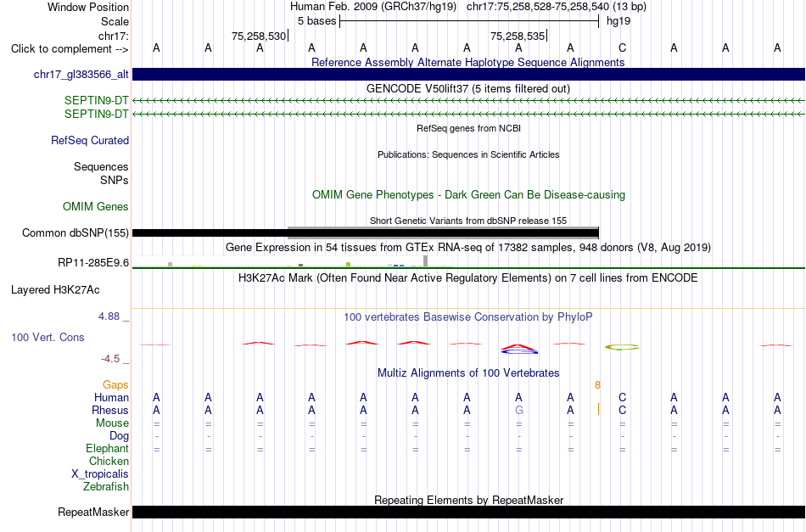Click the dark blue chr17_gl383566_alt alignment bar
Viewport: 806px width, 532px height.
click(x=468, y=74)
